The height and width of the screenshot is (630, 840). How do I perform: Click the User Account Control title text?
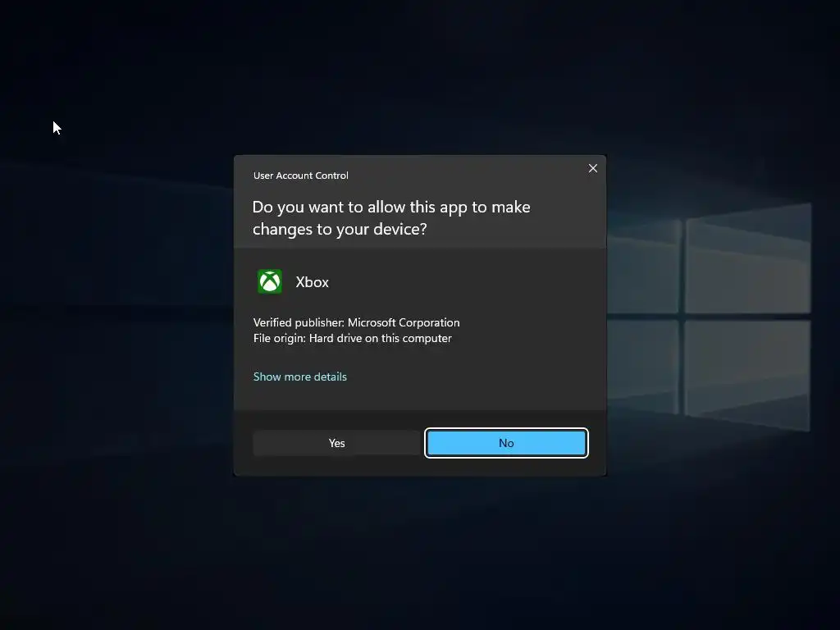tap(300, 176)
